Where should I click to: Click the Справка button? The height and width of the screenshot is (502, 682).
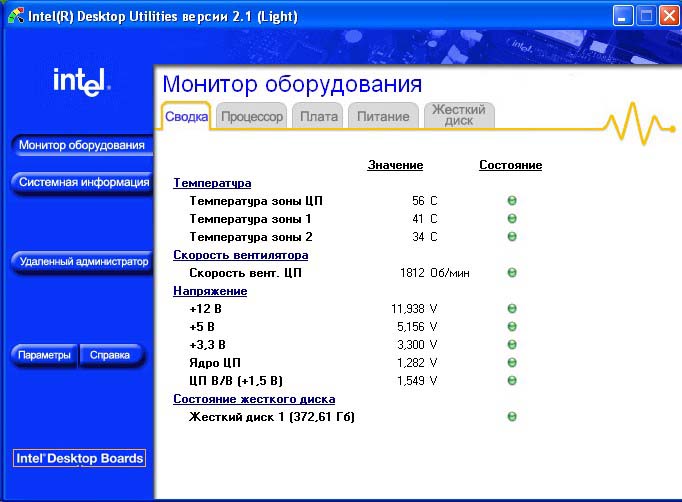tap(110, 355)
